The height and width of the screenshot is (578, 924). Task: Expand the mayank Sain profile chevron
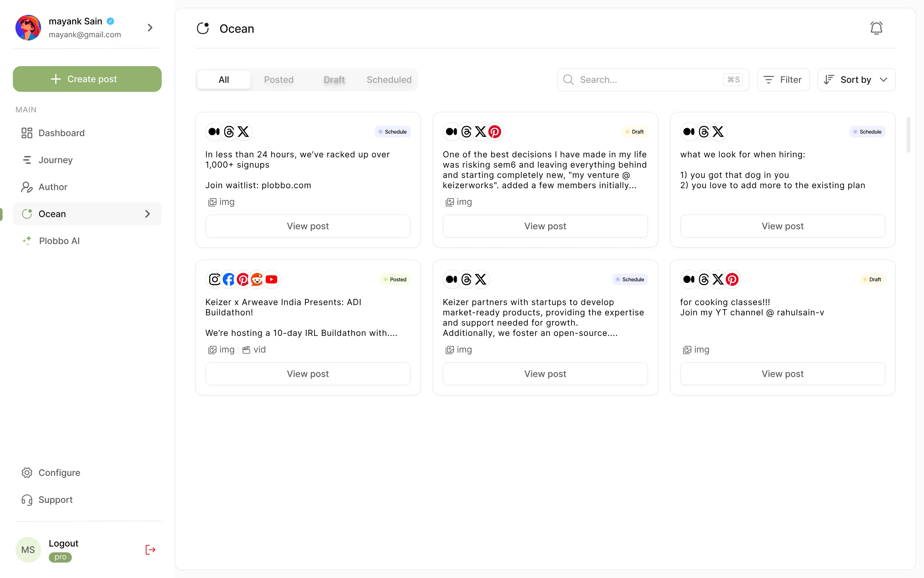tap(150, 28)
